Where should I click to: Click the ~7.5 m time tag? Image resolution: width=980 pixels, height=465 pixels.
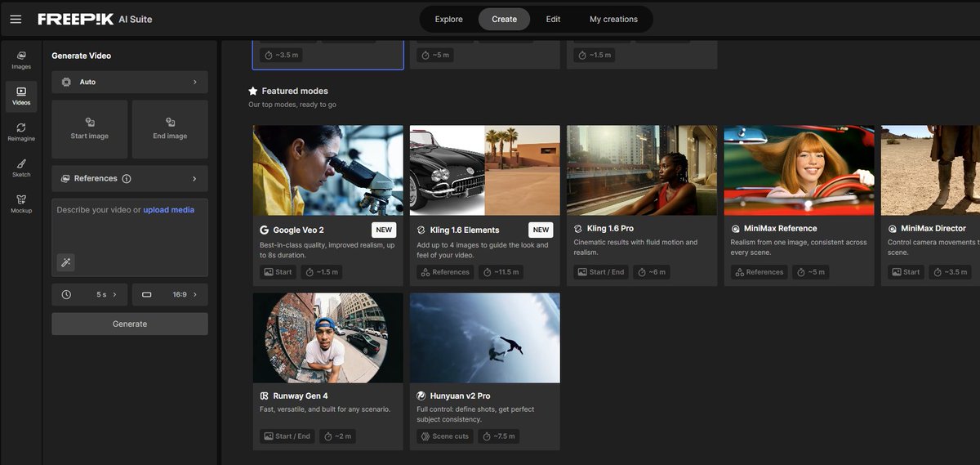(x=499, y=436)
